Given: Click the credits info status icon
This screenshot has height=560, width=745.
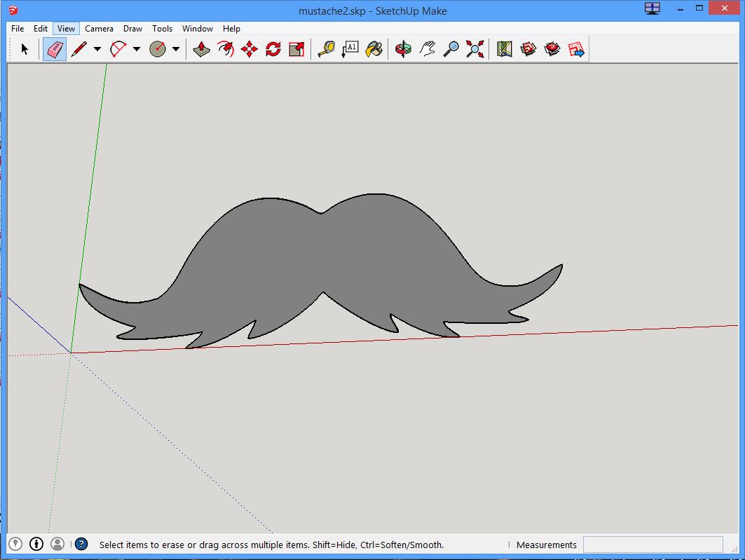Looking at the screenshot, I should 36,544.
